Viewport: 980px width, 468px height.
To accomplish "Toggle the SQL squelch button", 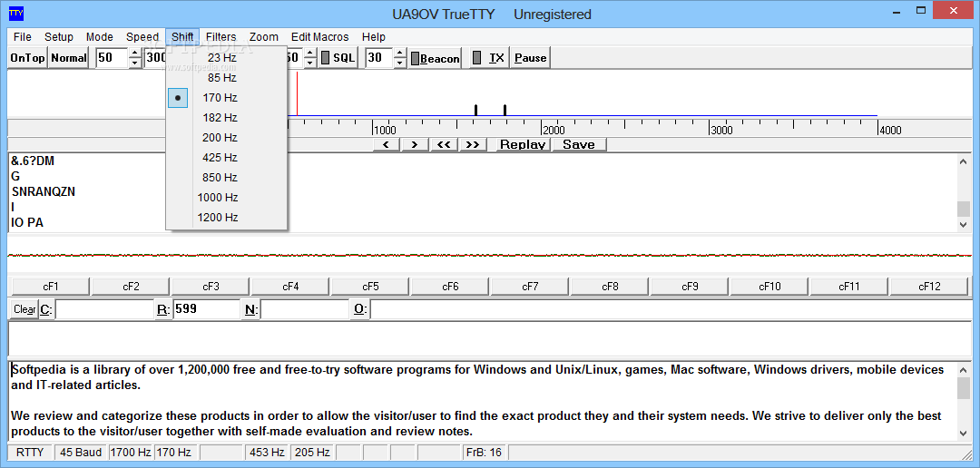I will (338, 58).
